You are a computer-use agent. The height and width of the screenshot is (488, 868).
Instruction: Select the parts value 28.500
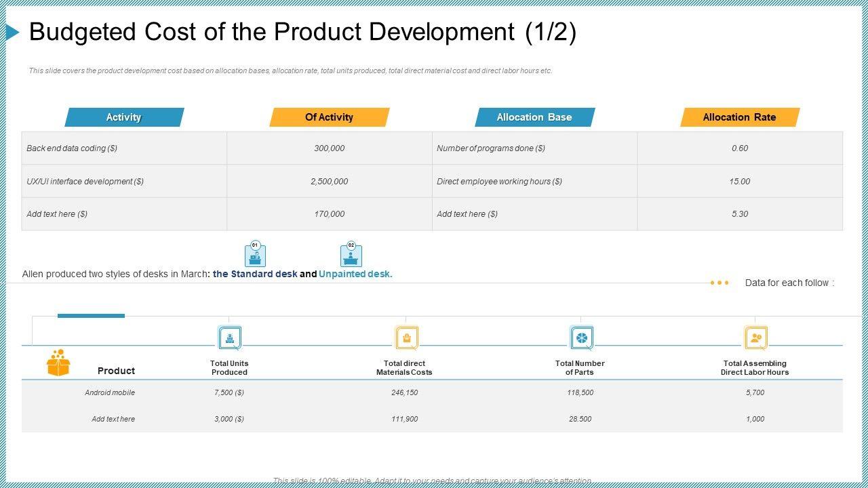580,419
